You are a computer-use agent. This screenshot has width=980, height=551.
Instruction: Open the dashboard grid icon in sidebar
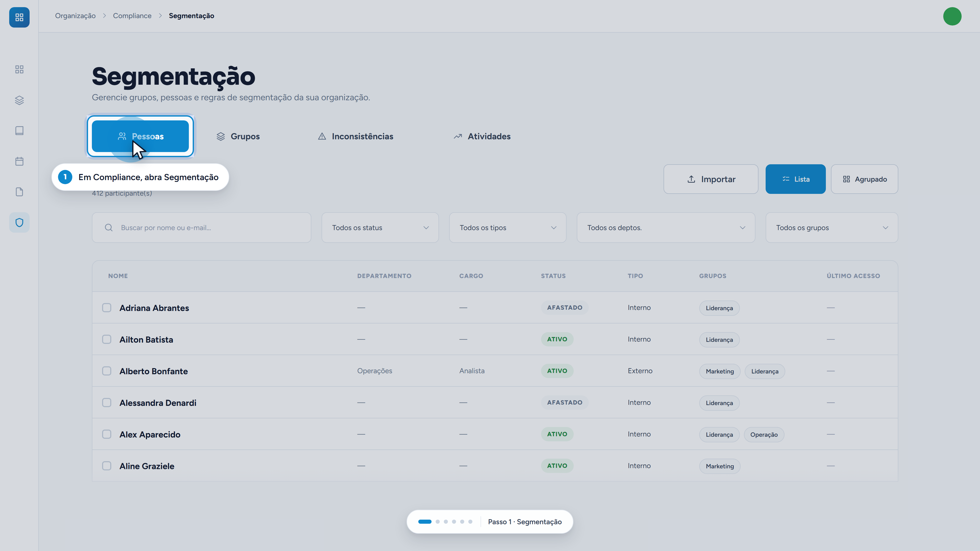[19, 69]
